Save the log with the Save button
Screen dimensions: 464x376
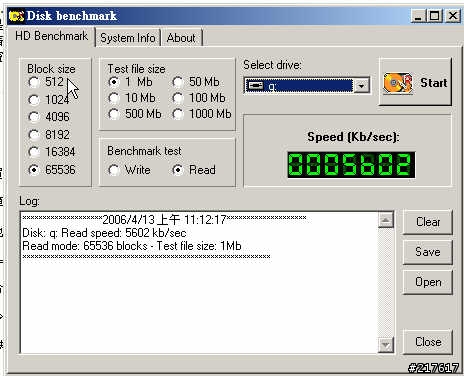click(x=428, y=252)
